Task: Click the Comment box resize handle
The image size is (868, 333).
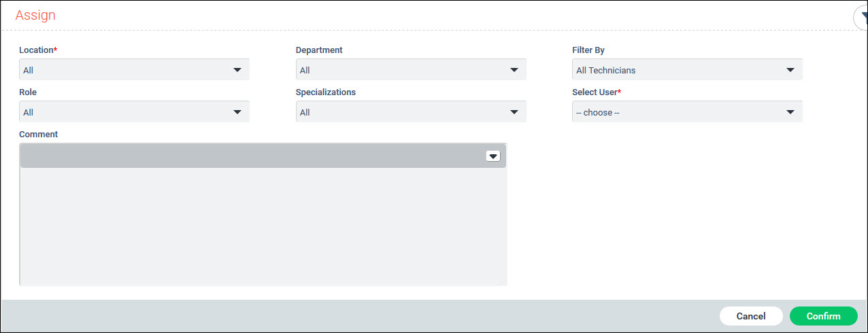Action: (x=503, y=281)
